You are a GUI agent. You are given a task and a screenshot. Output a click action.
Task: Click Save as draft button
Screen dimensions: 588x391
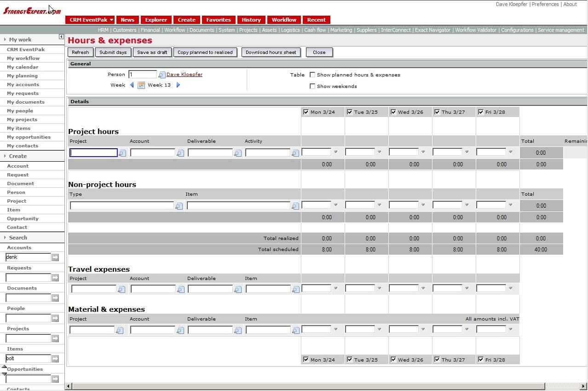click(152, 53)
